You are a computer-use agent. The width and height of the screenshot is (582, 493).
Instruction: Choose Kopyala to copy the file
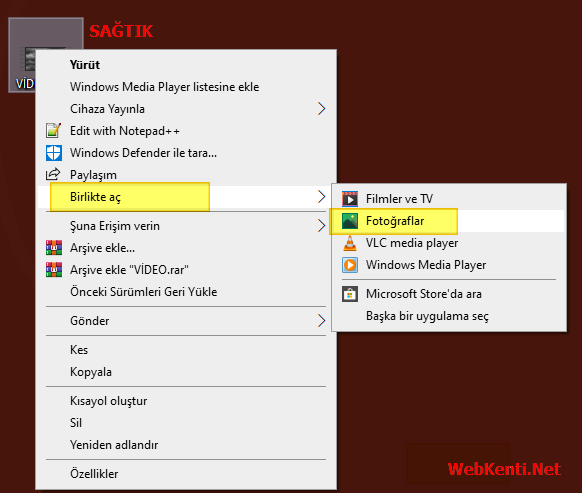186,372
